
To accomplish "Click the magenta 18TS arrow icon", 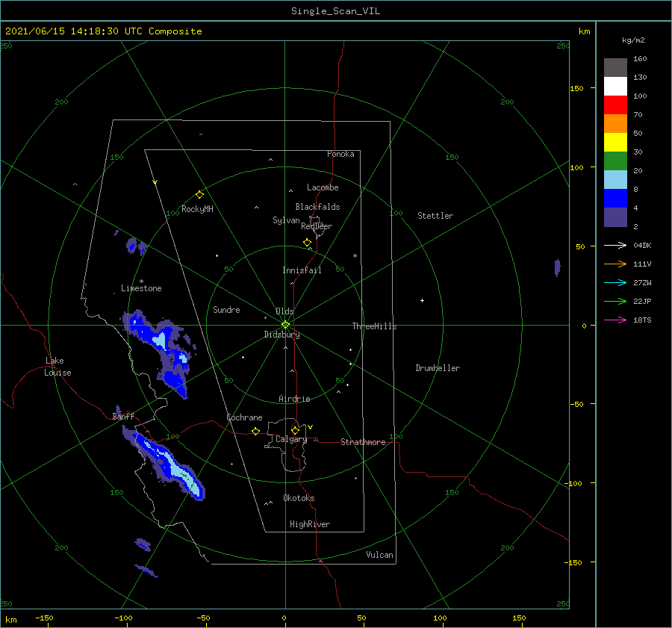I will tap(615, 320).
